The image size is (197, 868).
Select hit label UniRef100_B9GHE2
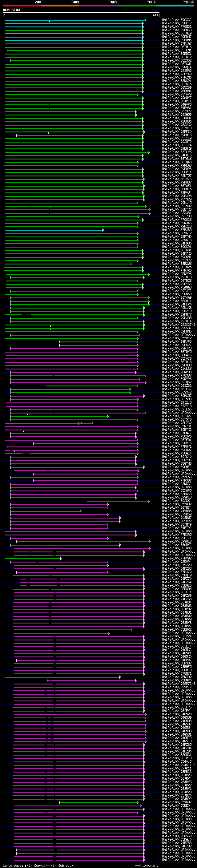tap(177, 467)
